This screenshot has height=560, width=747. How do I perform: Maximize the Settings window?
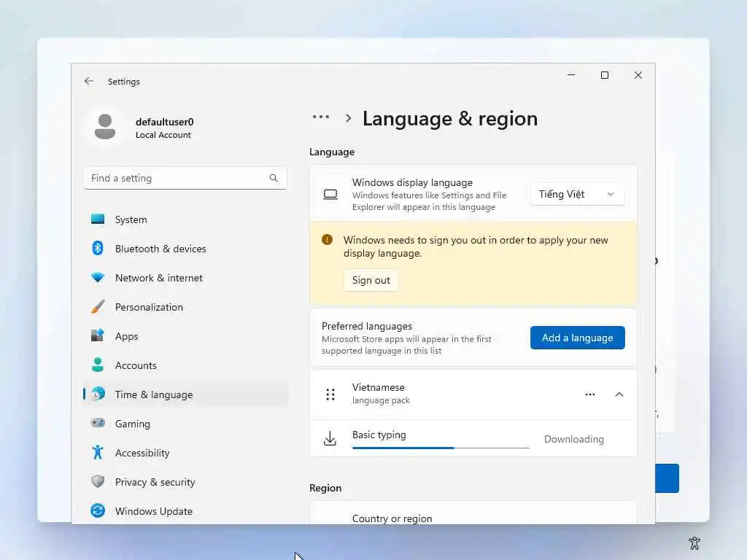[605, 75]
